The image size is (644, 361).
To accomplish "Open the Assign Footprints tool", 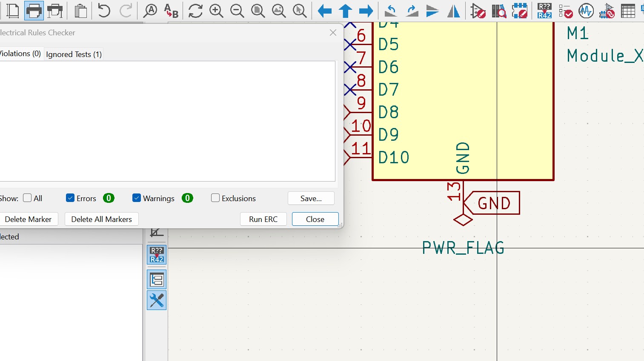I will pyautogui.click(x=607, y=11).
